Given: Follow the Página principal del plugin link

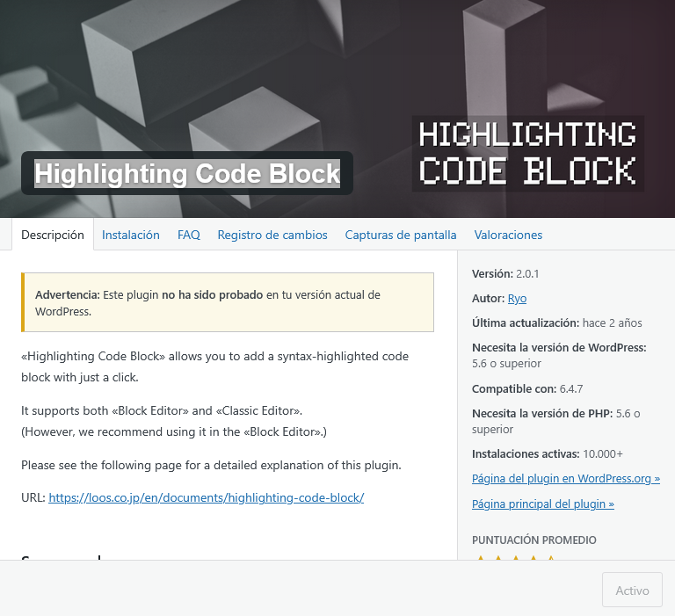Looking at the screenshot, I should [542, 504].
